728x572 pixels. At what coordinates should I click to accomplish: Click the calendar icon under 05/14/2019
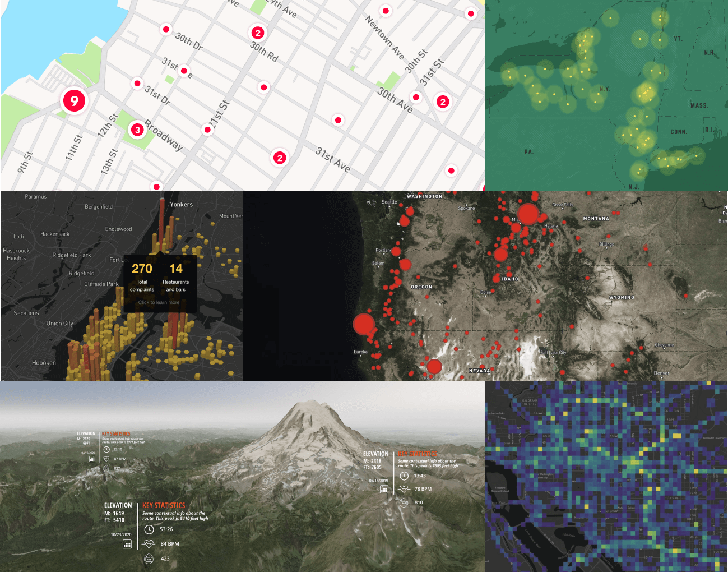coord(384,489)
